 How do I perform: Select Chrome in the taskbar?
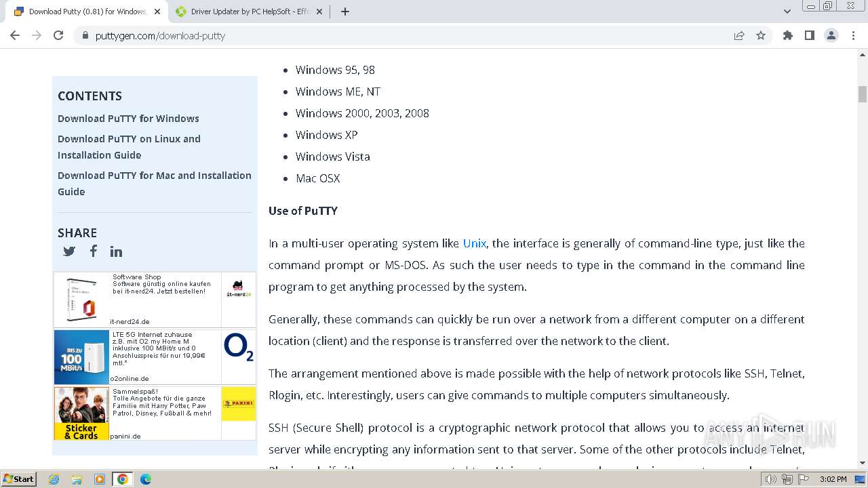pyautogui.click(x=123, y=479)
